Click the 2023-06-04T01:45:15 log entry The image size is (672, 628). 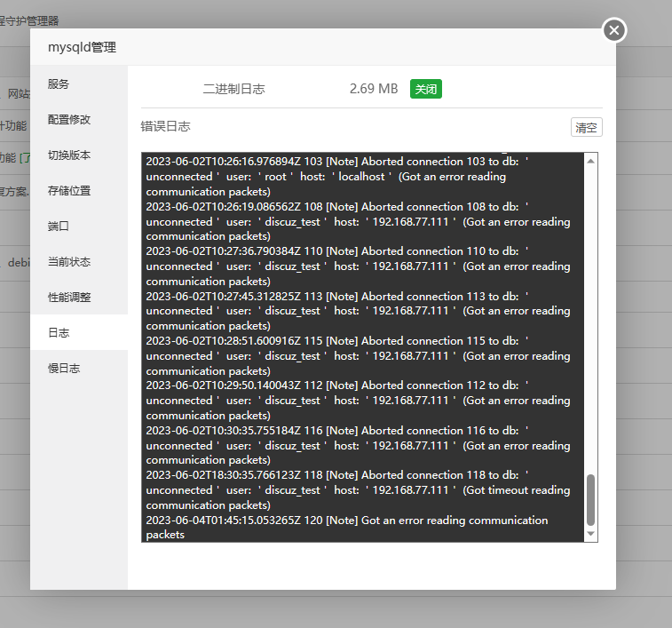[x=347, y=528]
